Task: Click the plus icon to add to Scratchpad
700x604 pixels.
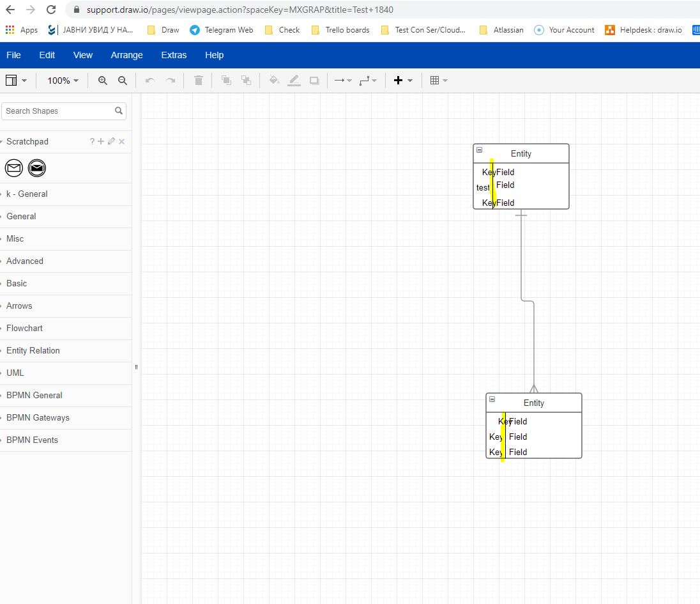Action: click(x=101, y=141)
